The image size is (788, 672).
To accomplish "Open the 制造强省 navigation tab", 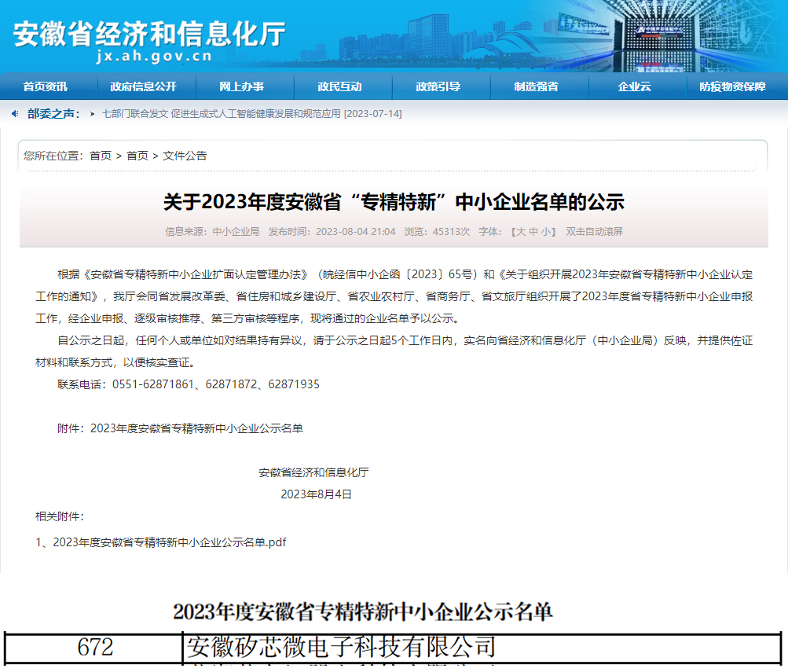I will pyautogui.click(x=536, y=86).
